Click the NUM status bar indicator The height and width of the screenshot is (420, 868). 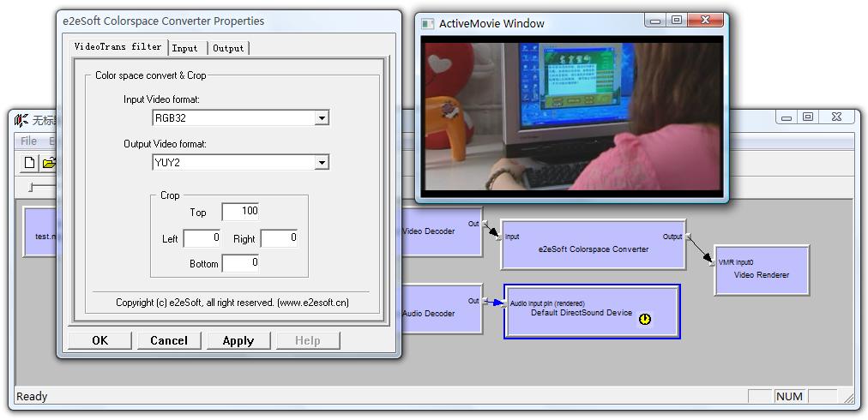click(789, 396)
